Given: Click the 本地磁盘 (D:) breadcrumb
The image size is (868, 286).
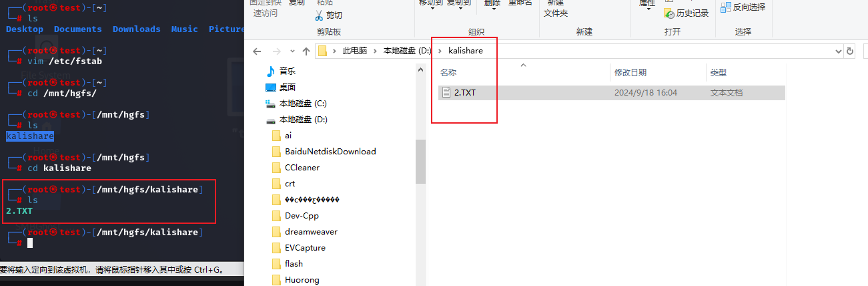Looking at the screenshot, I should point(407,51).
